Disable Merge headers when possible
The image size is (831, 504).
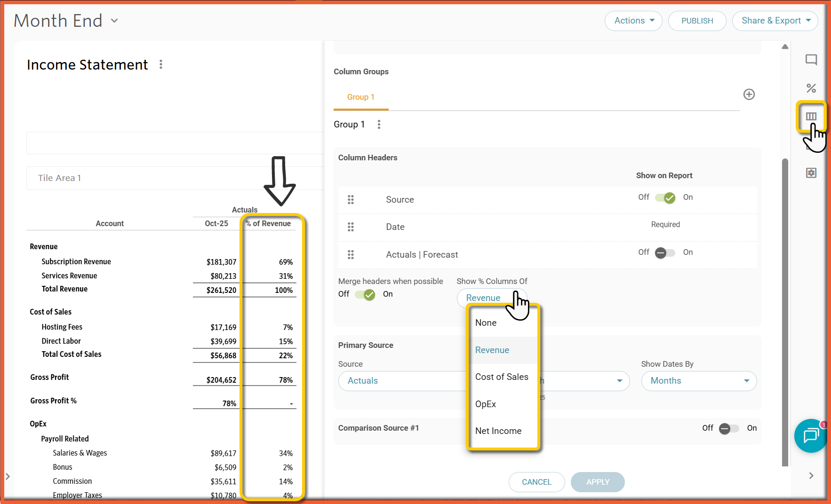click(x=365, y=294)
